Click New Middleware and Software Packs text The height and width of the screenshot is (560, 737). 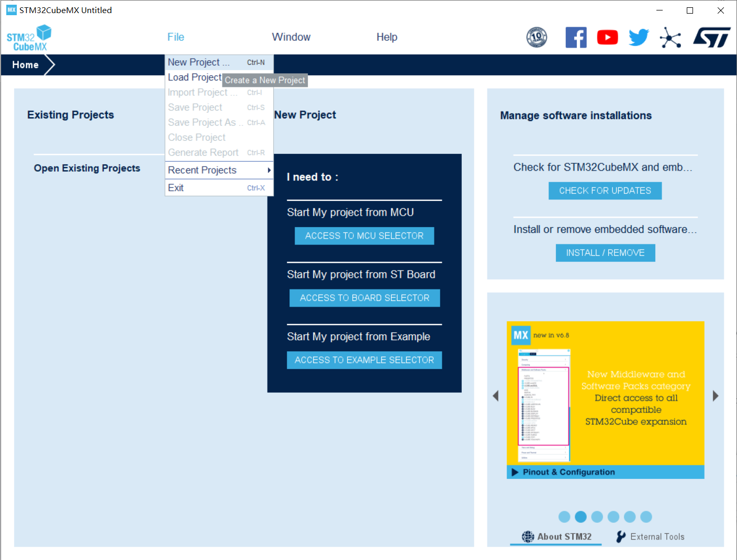[x=636, y=380]
